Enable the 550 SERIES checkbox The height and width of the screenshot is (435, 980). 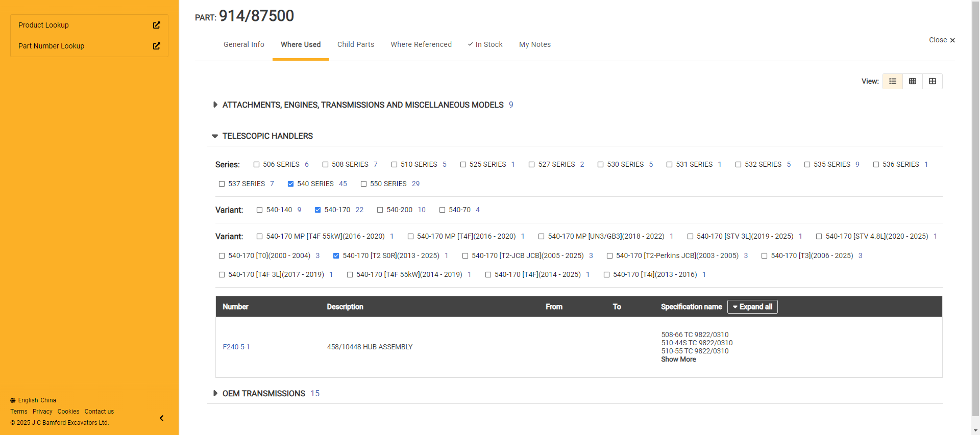tap(363, 184)
